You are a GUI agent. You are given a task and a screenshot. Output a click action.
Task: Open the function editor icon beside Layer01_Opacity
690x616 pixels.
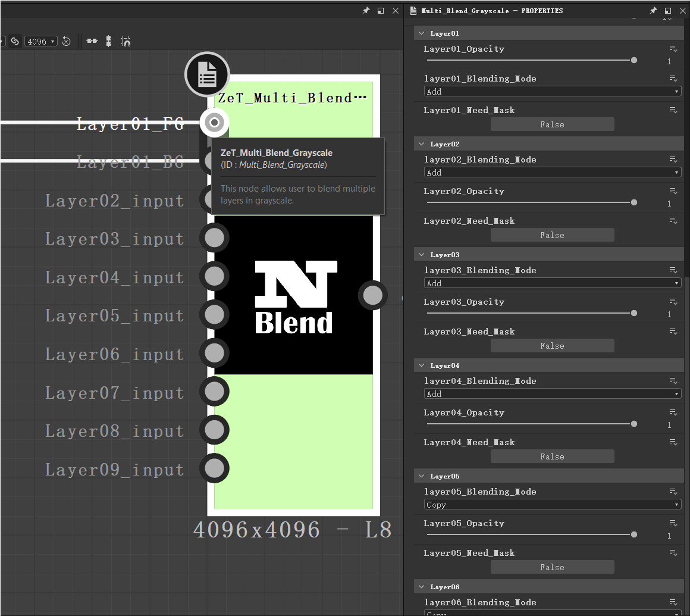pyautogui.click(x=673, y=49)
